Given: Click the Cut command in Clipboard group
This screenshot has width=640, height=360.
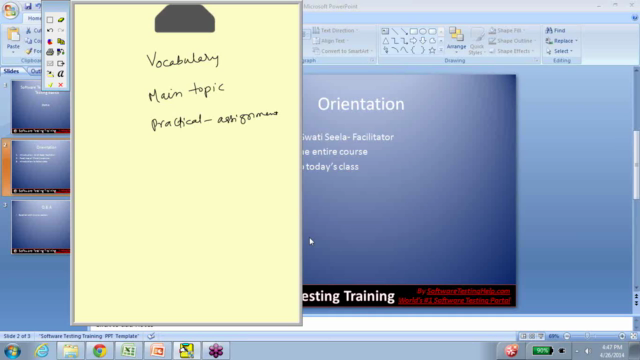Looking at the screenshot, I should [x=33, y=31].
